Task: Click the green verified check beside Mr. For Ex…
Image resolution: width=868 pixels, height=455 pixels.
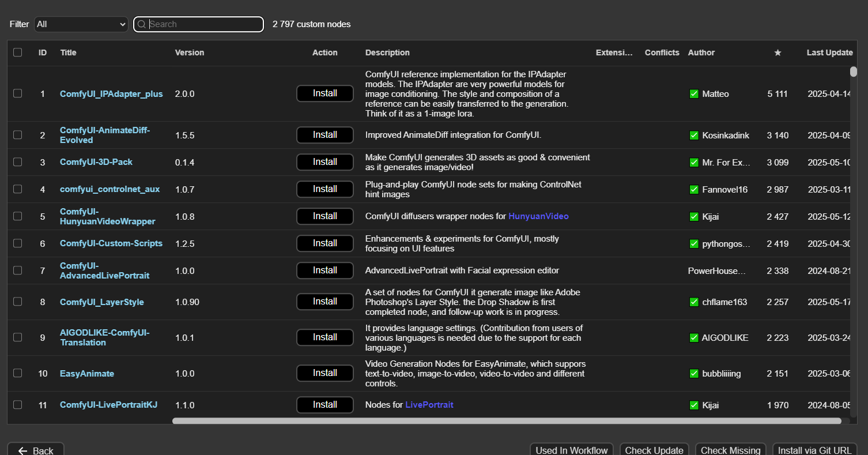Action: (694, 163)
